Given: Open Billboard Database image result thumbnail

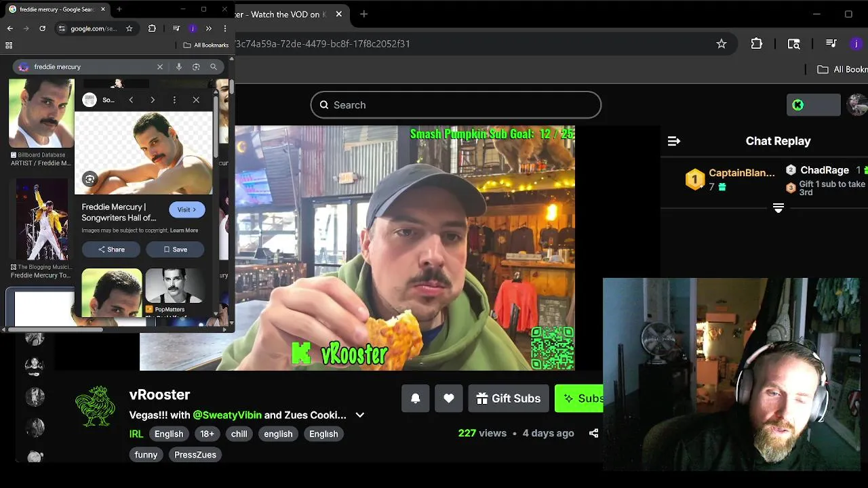Looking at the screenshot, I should (41, 113).
